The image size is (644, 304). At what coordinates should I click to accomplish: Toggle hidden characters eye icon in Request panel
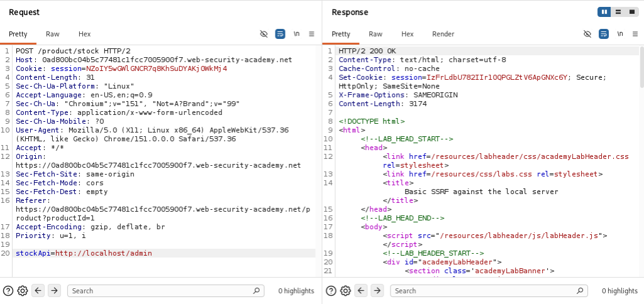click(264, 34)
